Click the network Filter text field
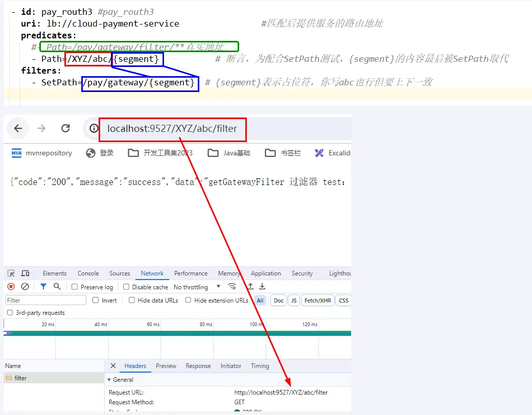The image size is (532, 415). [x=45, y=301]
